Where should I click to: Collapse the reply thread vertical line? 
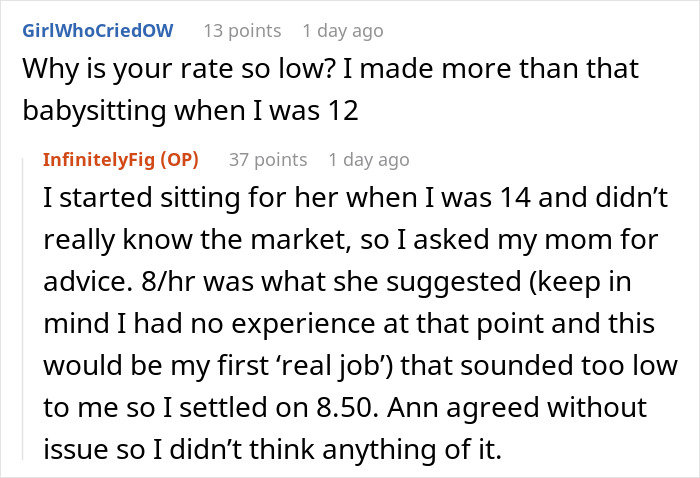(x=23, y=308)
